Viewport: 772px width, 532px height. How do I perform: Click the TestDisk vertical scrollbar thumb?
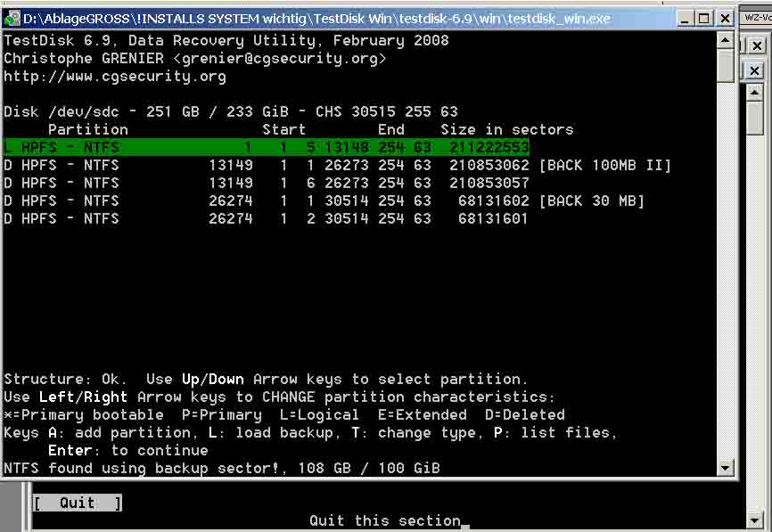726,65
